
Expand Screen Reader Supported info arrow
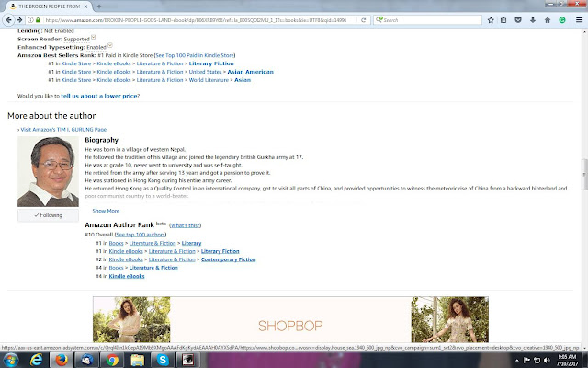point(94,37)
